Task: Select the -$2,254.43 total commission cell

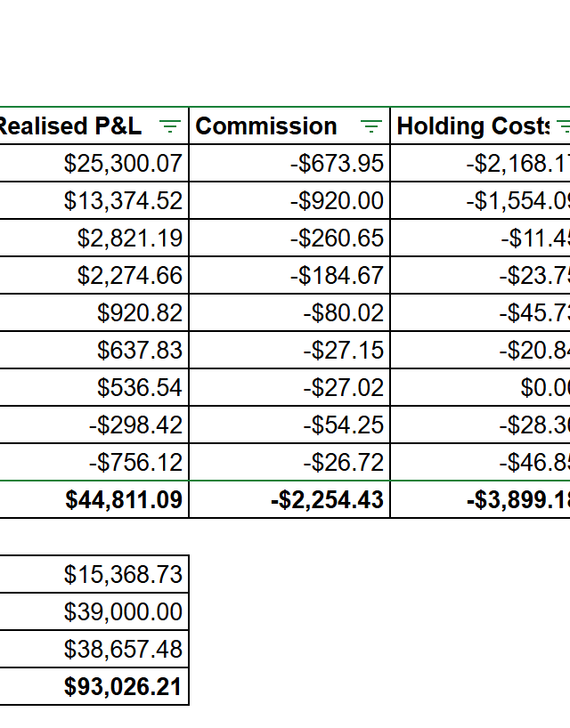Action: [289, 499]
